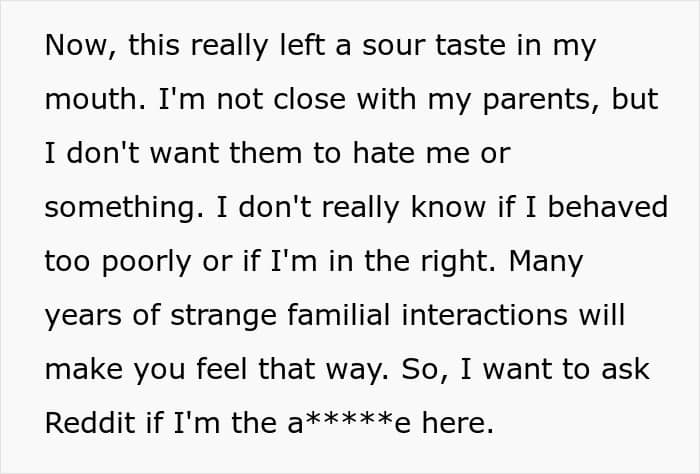Screen dimensions: 700x474
Task: Click the word 'here' at paragraph end
Action: tap(458, 423)
